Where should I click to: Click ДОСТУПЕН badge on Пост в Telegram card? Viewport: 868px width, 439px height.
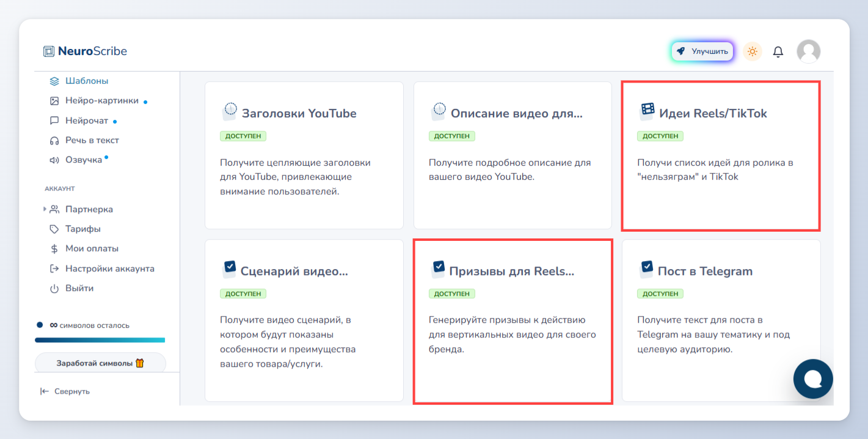[660, 293]
